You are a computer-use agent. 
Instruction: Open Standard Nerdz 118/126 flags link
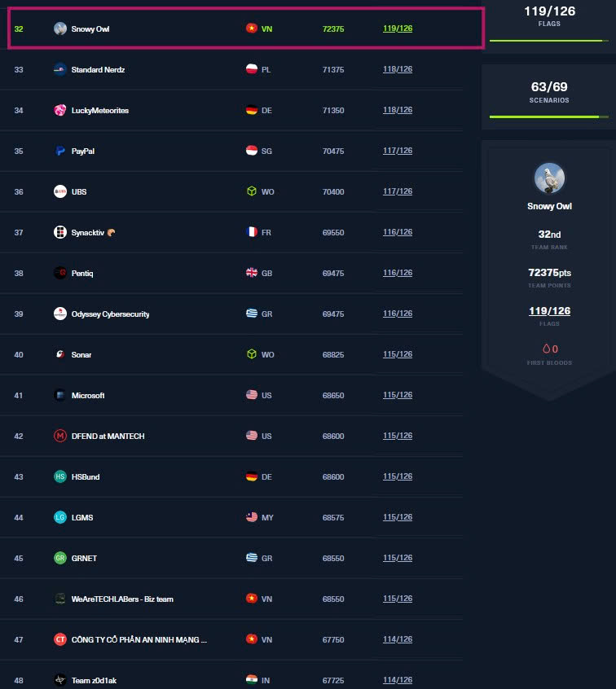[398, 69]
